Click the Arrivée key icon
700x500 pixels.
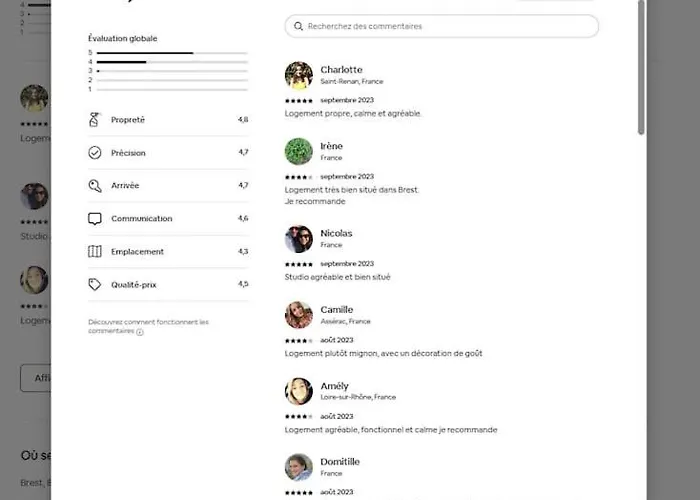coord(95,186)
